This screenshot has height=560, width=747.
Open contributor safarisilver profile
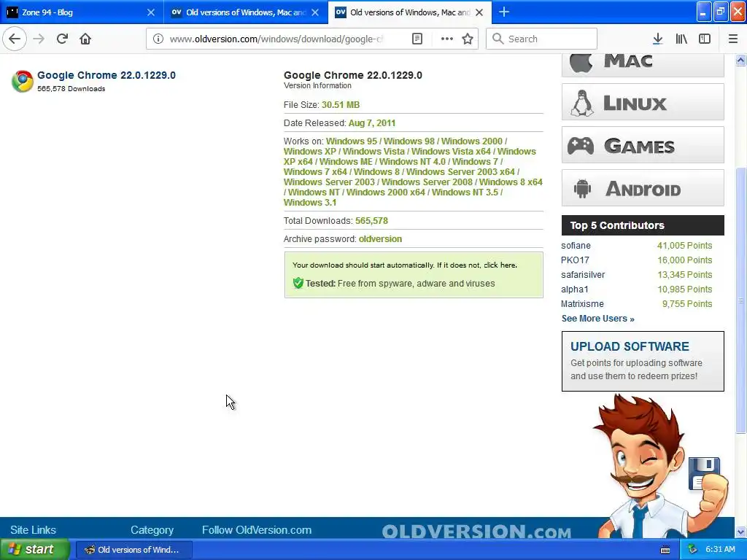point(583,275)
